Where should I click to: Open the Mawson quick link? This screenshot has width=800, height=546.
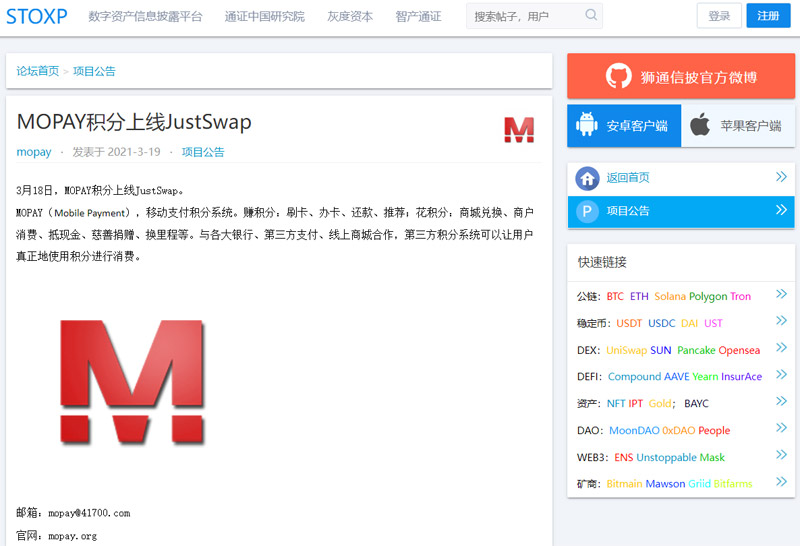pyautogui.click(x=665, y=484)
